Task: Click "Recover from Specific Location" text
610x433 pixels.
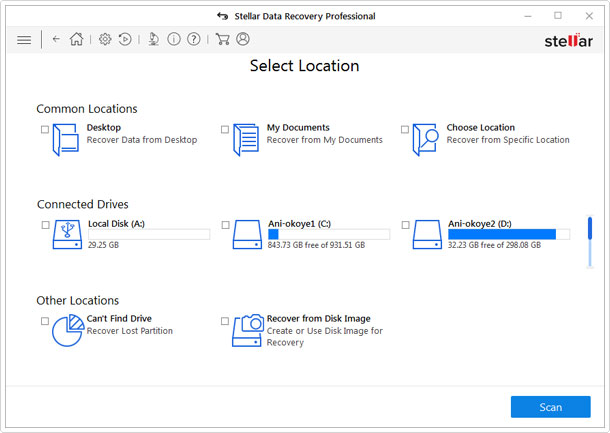Action: coord(508,140)
